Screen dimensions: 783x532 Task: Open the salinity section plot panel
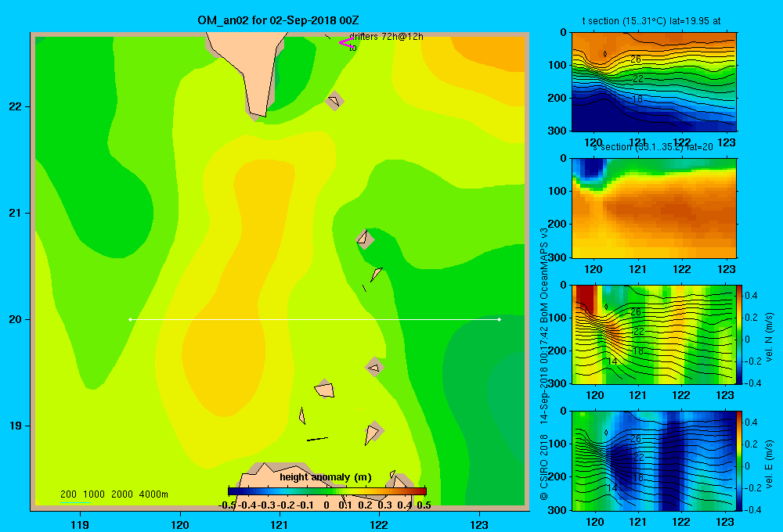pos(654,208)
